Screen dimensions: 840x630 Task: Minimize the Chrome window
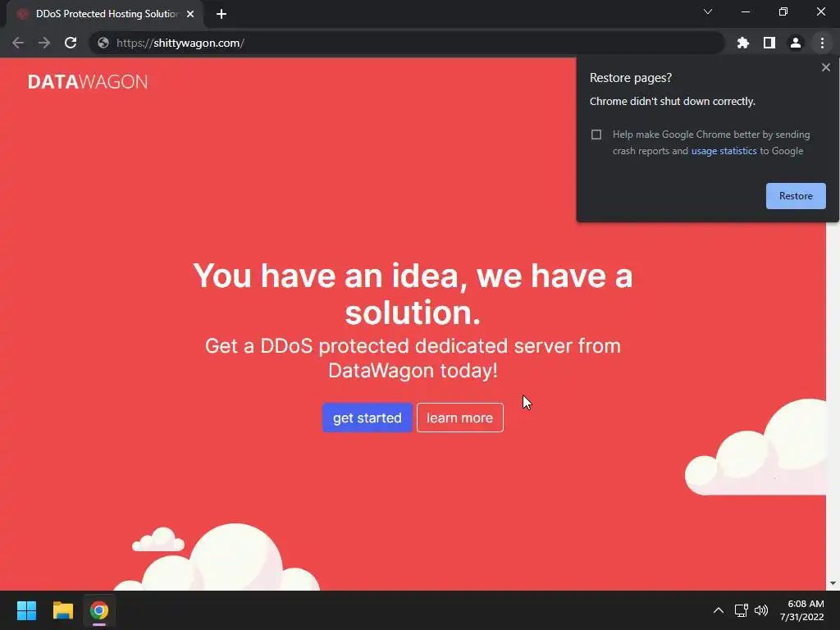pyautogui.click(x=745, y=11)
